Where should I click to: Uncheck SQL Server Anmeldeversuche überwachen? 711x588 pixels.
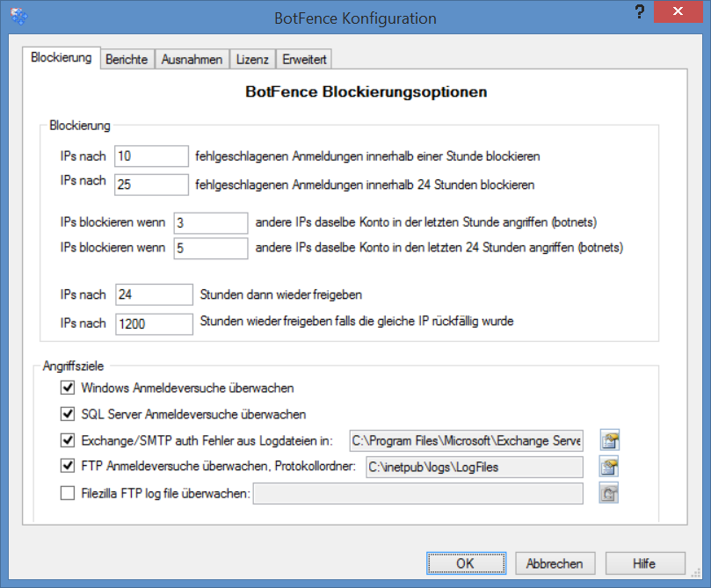(68, 414)
